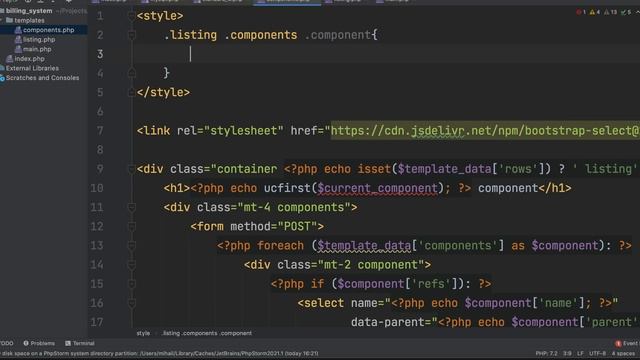Image resolution: width=640 pixels, height=360 pixels.
Task: Click the 'style' breadcrumb
Action: (x=143, y=333)
